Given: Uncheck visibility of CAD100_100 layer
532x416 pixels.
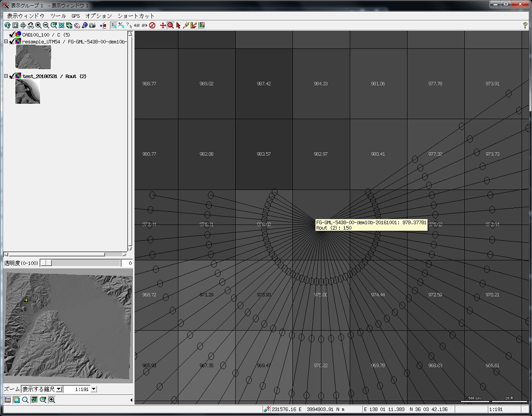Looking at the screenshot, I should tap(12, 35).
